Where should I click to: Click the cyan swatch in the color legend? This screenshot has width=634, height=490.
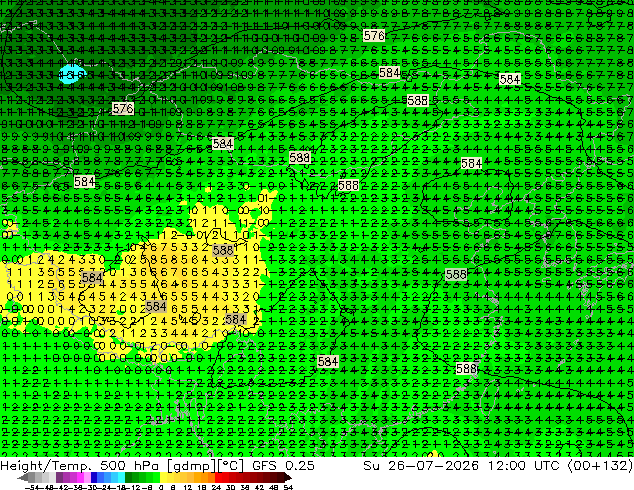pyautogui.click(x=121, y=477)
